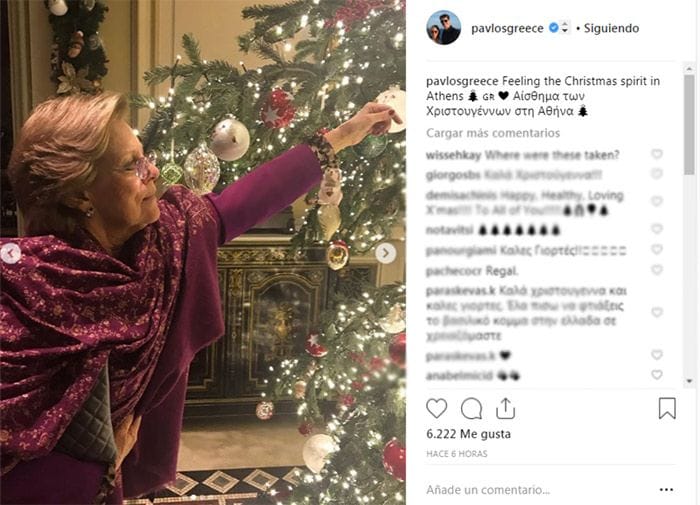Viewport: 700px width, 505px height.
Task: Like the pachecocr "Regal." comment
Action: coord(657,270)
